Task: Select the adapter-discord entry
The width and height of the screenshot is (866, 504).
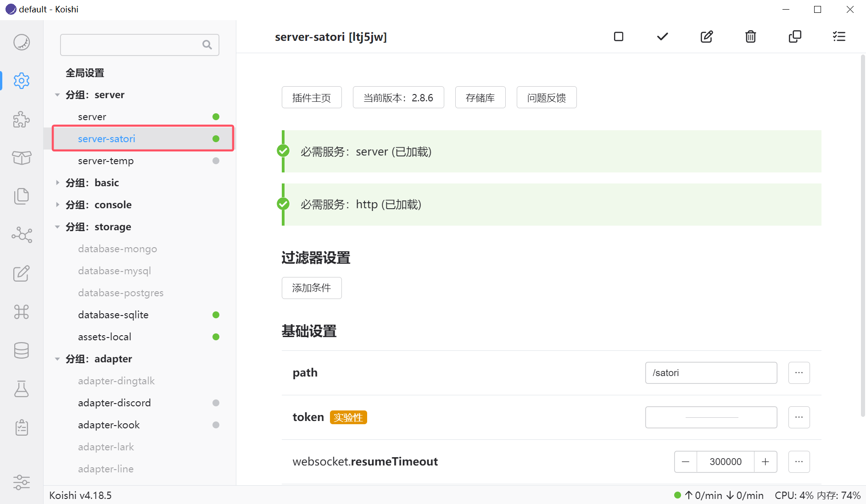Action: (x=140, y=403)
